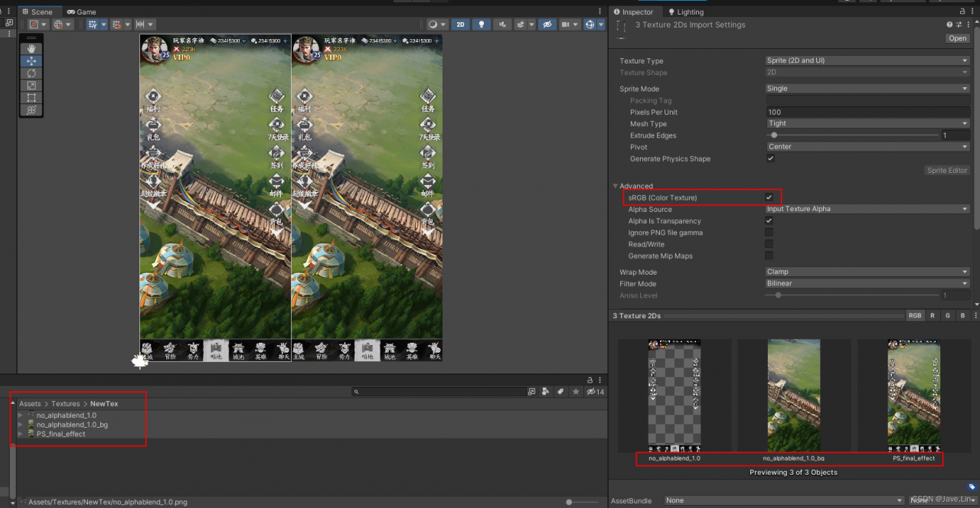Toggle 2D Scene view mode

click(x=461, y=24)
